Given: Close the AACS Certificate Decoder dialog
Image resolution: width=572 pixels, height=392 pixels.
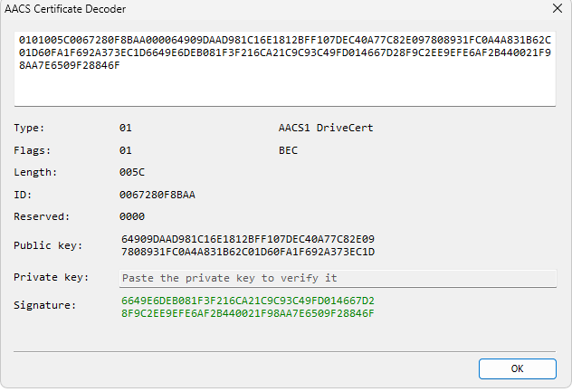Looking at the screenshot, I should pyautogui.click(x=556, y=9).
